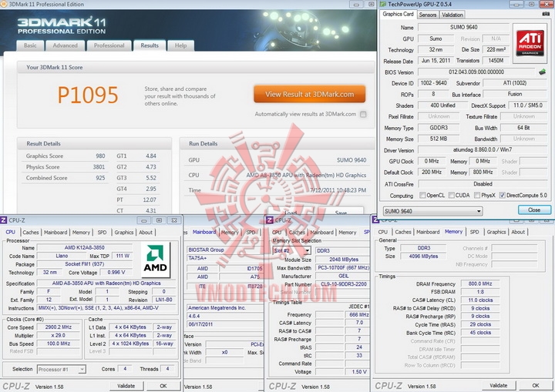Open Graphics tab in left CPU-Z window
The height and width of the screenshot is (392, 555).
[124, 233]
